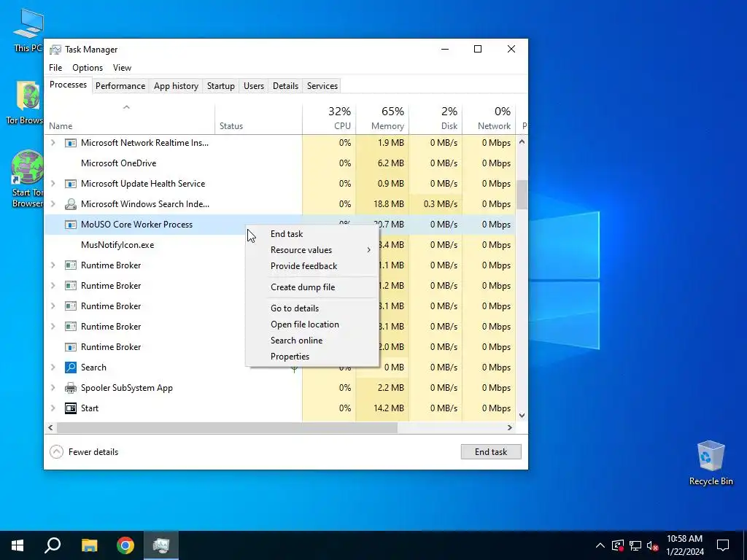Select the This PC desktop icon

(28, 29)
